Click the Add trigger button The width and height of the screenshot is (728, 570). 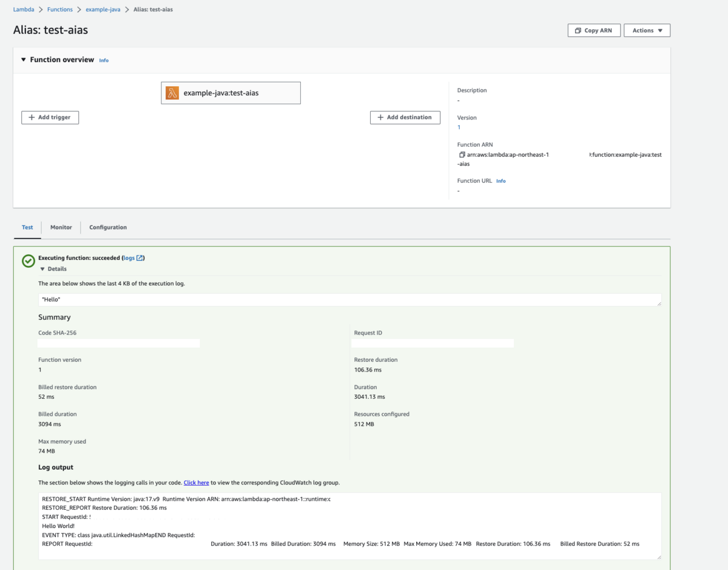click(x=50, y=117)
